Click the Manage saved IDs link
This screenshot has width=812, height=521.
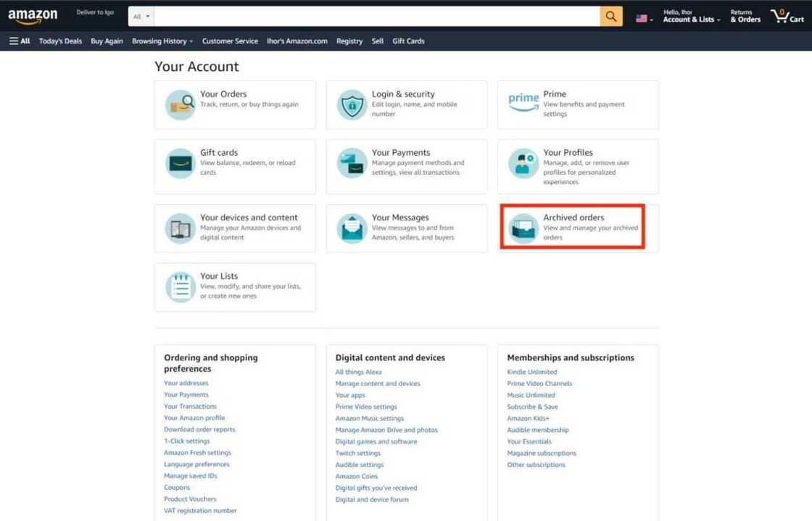(x=191, y=476)
